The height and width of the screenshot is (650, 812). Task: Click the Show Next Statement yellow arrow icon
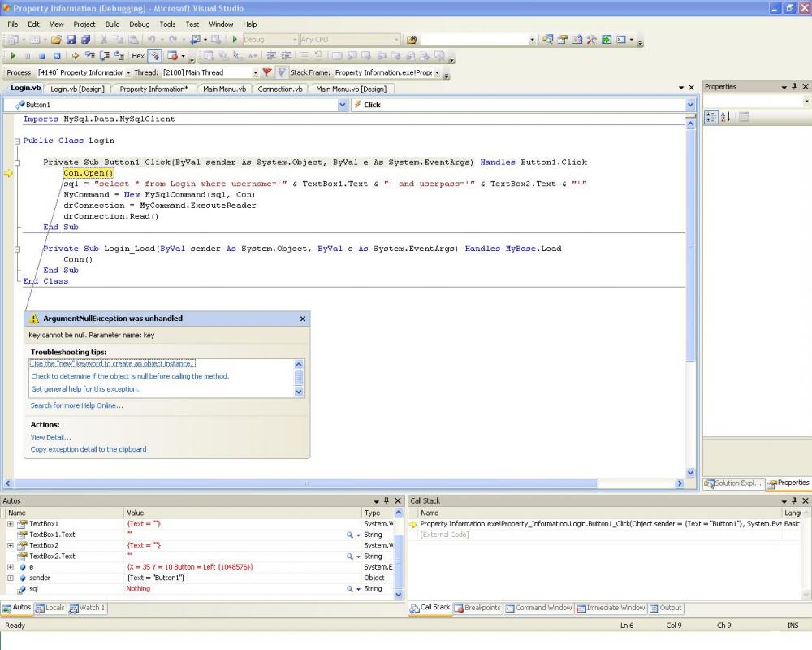click(x=75, y=56)
